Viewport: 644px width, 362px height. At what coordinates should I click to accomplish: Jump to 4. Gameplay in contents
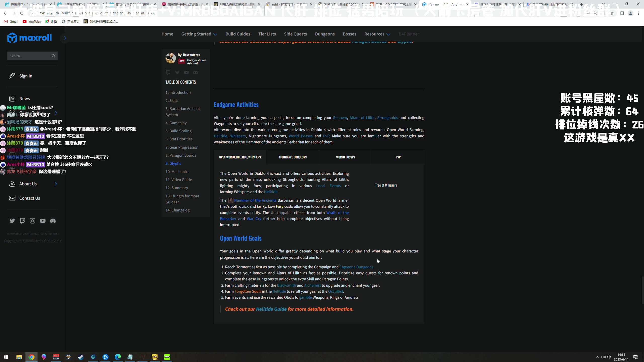[x=176, y=123]
